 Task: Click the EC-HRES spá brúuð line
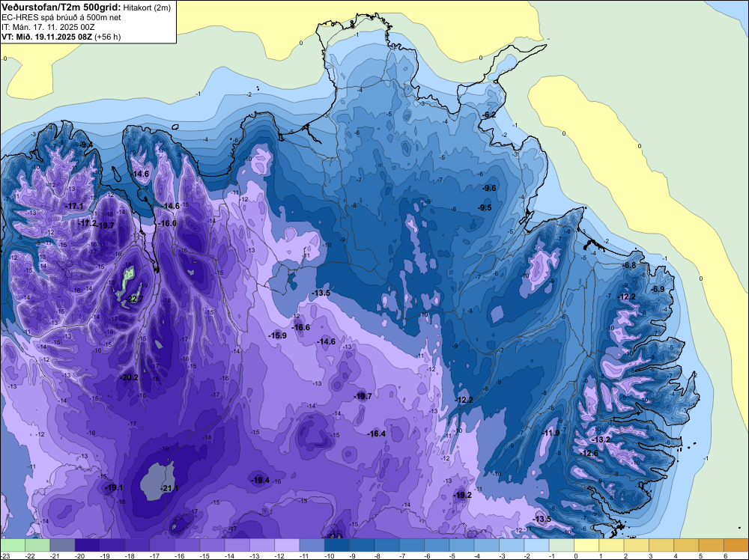(61, 18)
